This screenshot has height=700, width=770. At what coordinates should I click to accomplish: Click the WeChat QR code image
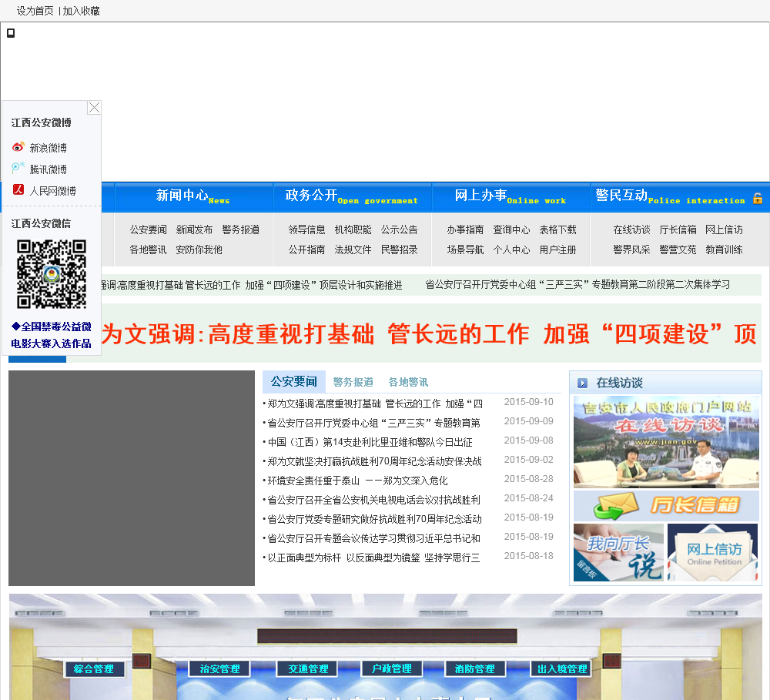tap(52, 274)
